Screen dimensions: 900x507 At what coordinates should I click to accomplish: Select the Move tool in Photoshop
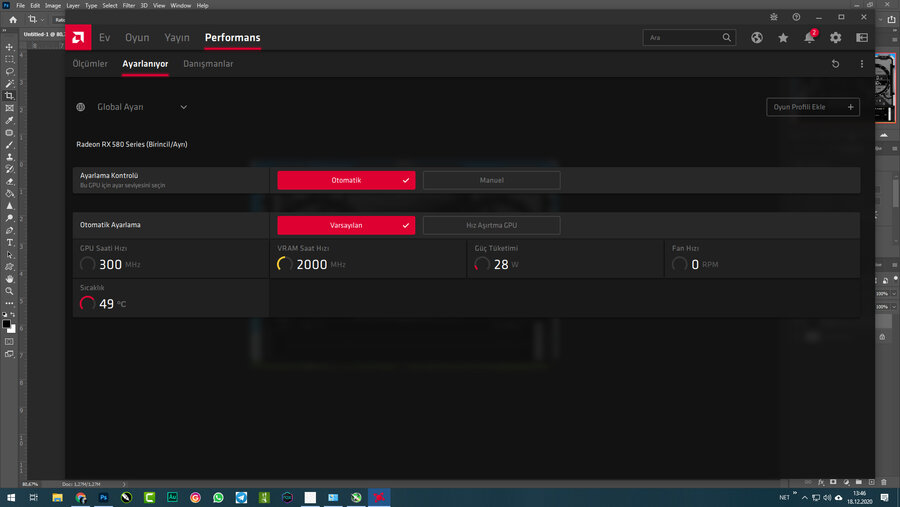pyautogui.click(x=9, y=47)
